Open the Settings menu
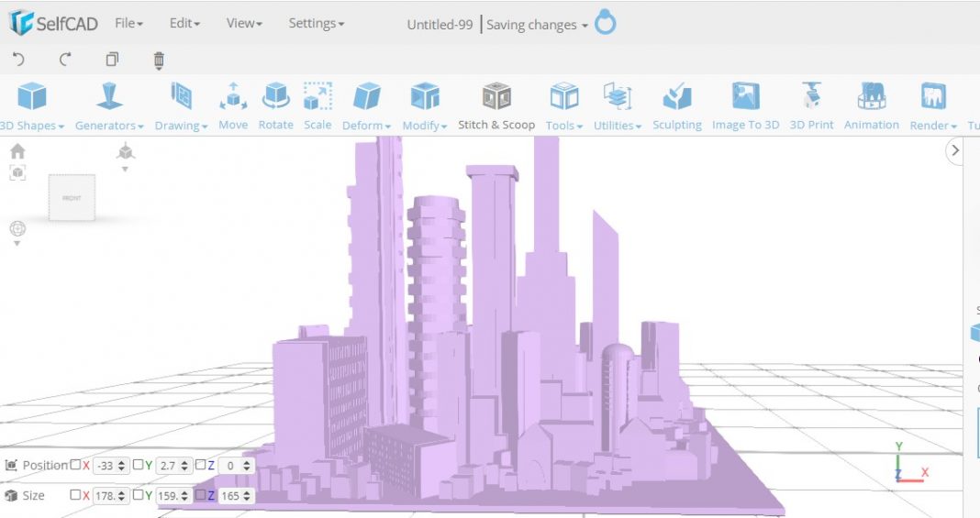This screenshot has height=518, width=980. 316,23
